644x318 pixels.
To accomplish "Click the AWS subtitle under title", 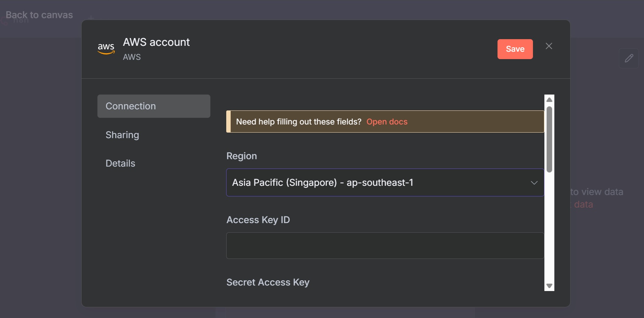I will [132, 57].
